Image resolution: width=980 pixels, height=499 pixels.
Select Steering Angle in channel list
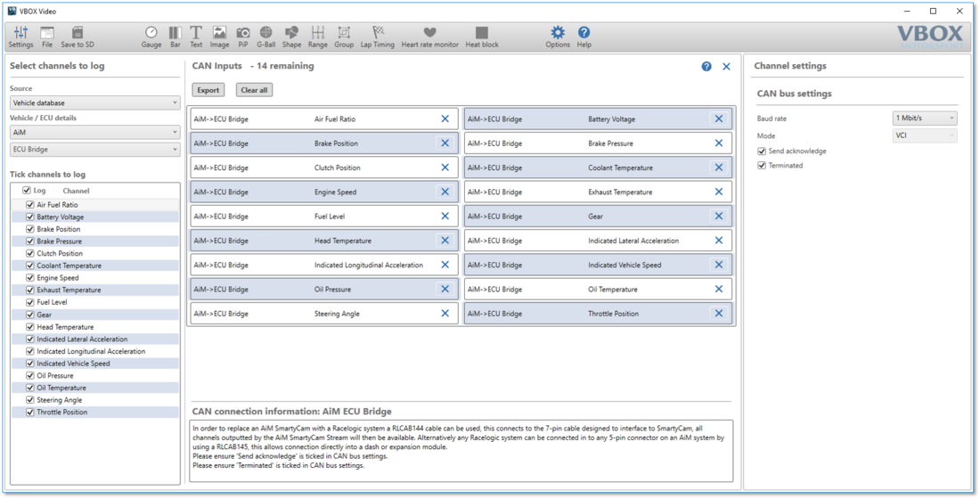(x=95, y=400)
